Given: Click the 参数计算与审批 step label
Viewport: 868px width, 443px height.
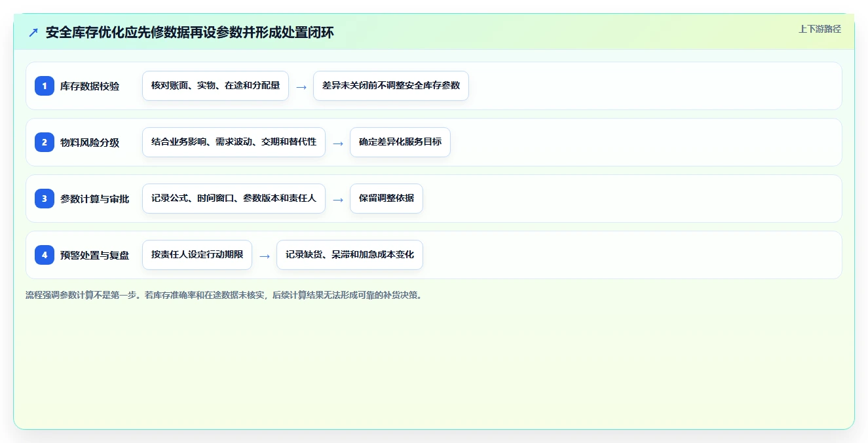Looking at the screenshot, I should click(x=94, y=199).
